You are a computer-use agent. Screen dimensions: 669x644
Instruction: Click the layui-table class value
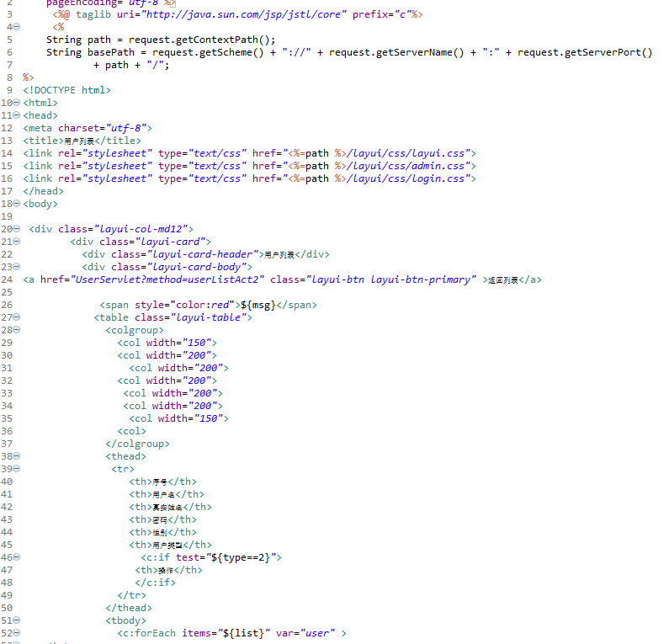coord(208,317)
